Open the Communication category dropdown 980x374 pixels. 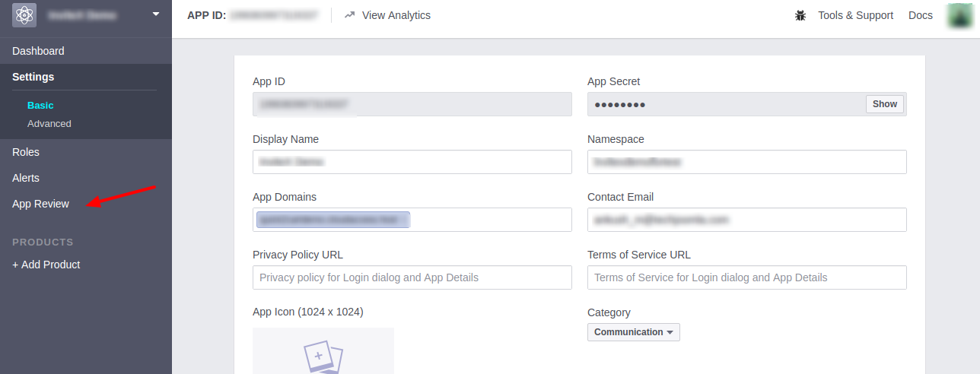pos(633,332)
